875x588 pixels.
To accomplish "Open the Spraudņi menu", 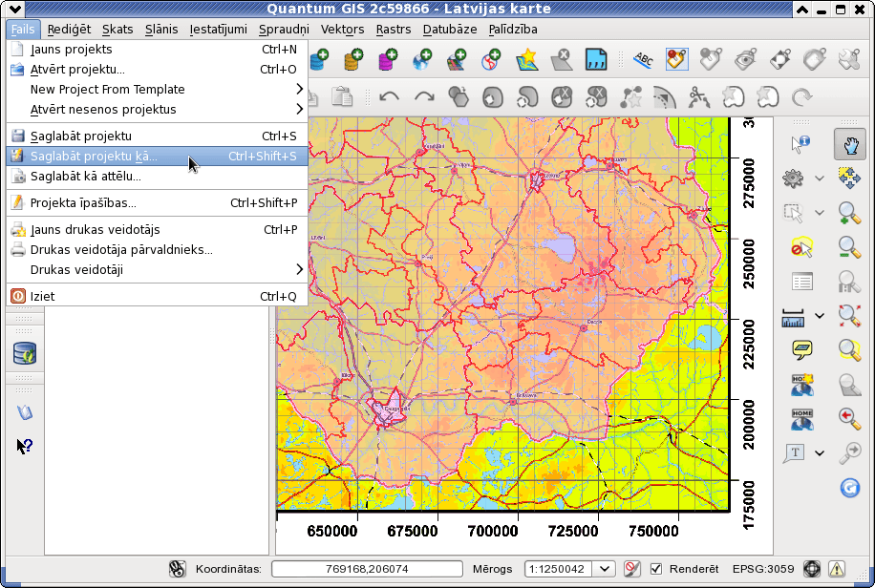I will pos(284,29).
